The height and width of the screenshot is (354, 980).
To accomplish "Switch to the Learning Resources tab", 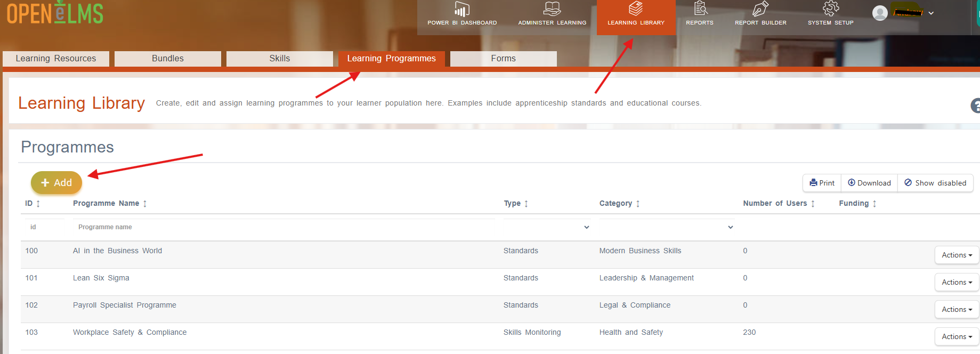I will pyautogui.click(x=56, y=59).
